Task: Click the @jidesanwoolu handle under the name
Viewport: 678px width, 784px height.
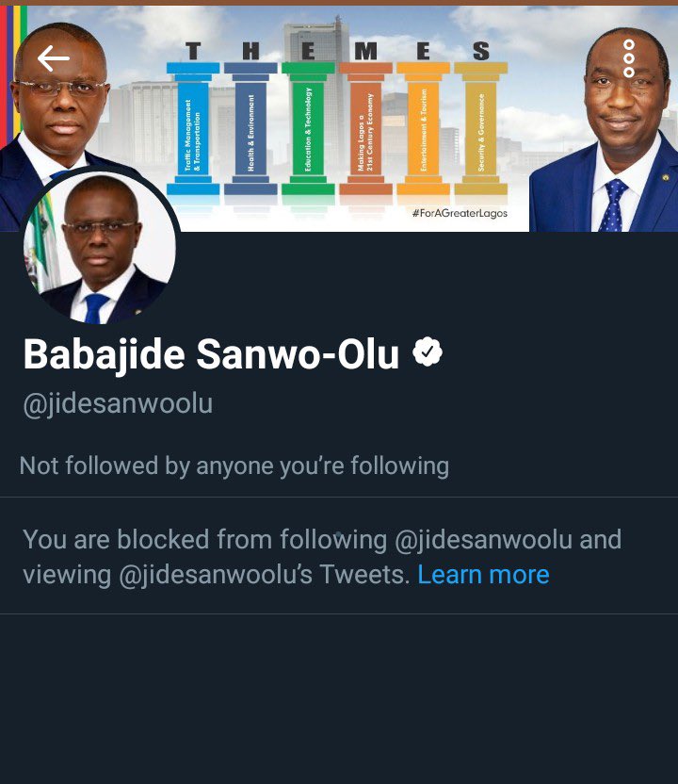Action: pos(118,403)
